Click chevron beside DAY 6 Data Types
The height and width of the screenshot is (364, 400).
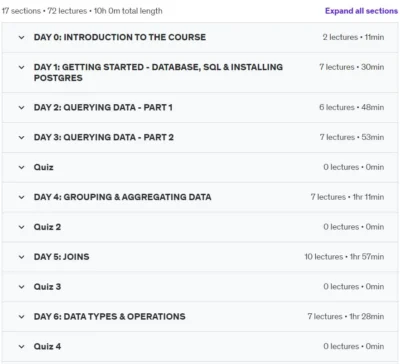pyautogui.click(x=21, y=317)
